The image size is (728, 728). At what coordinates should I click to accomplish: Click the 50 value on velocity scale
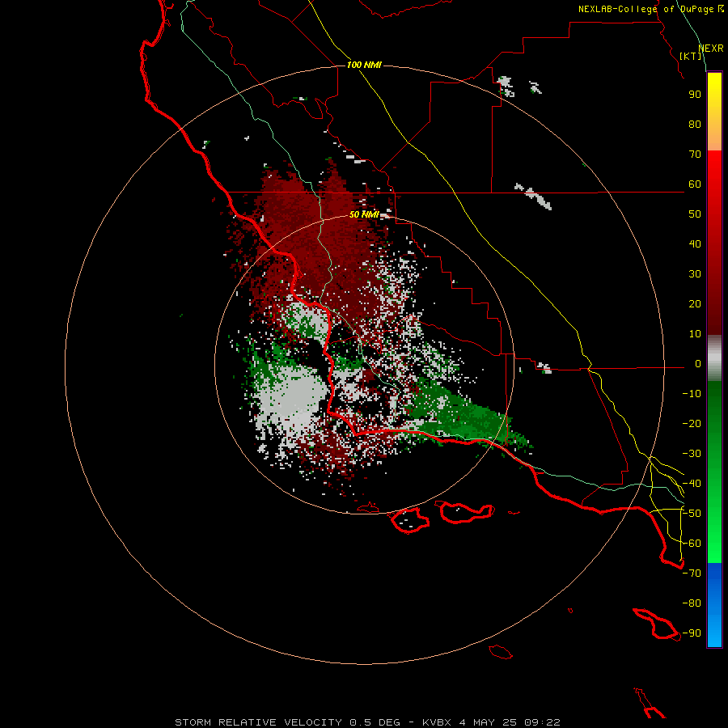695,214
